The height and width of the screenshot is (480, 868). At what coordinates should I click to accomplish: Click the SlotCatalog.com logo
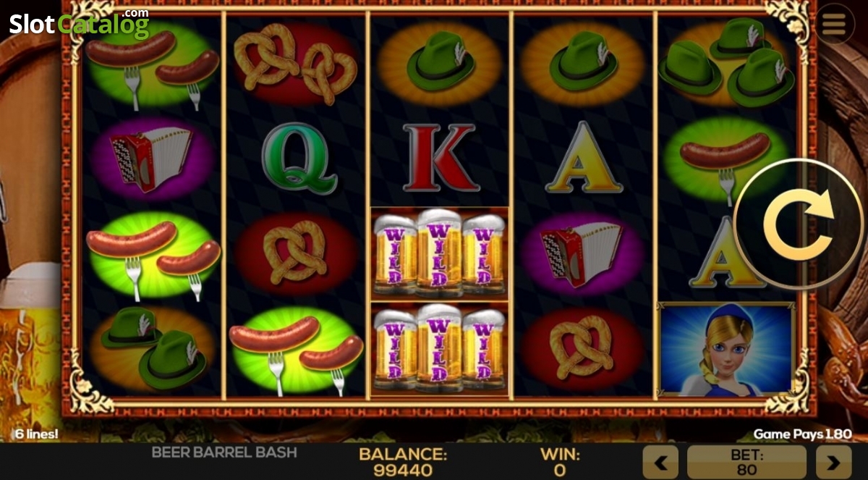(79, 24)
